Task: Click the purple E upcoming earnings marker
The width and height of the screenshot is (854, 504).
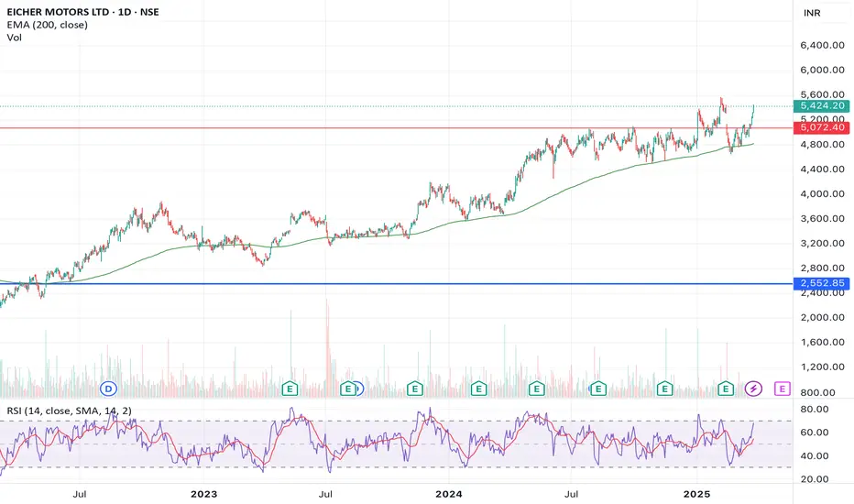Action: coord(783,389)
